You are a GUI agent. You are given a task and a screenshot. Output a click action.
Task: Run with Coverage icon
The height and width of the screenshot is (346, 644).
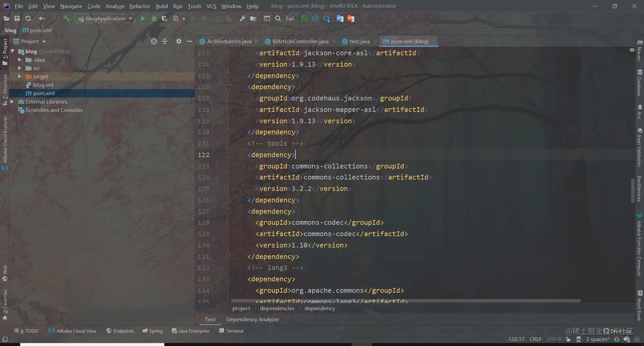pos(164,18)
